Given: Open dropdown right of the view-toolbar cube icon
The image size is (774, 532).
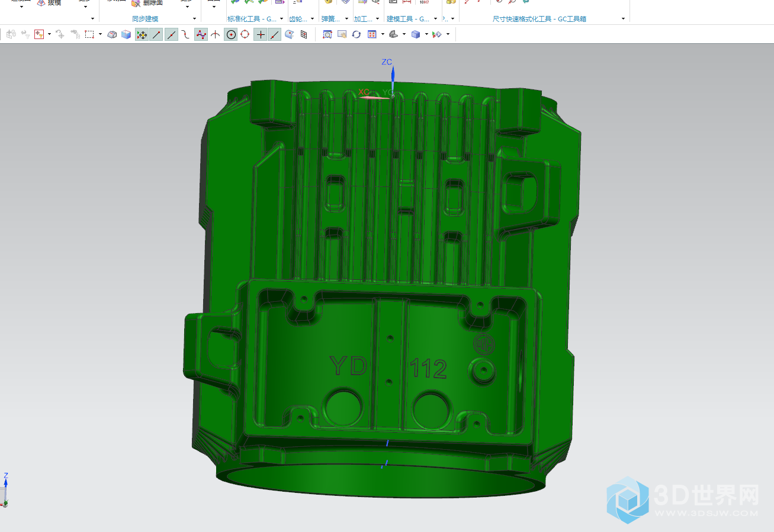Looking at the screenshot, I should point(426,34).
